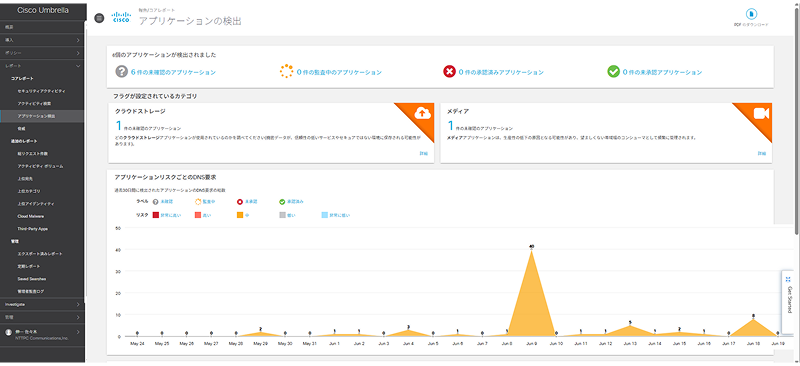The width and height of the screenshot is (800, 366).
Task: Click the video camera icon on Media card
Action: point(761,113)
